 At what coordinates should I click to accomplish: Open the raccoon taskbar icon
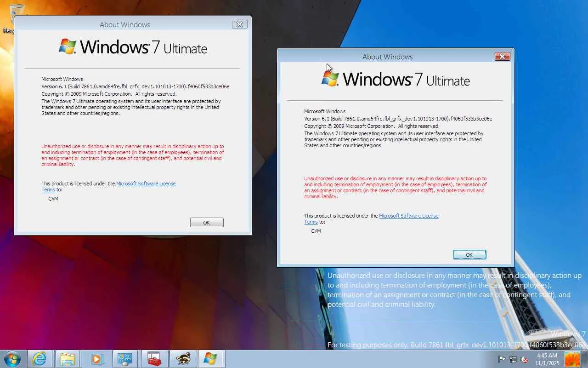[x=182, y=359]
